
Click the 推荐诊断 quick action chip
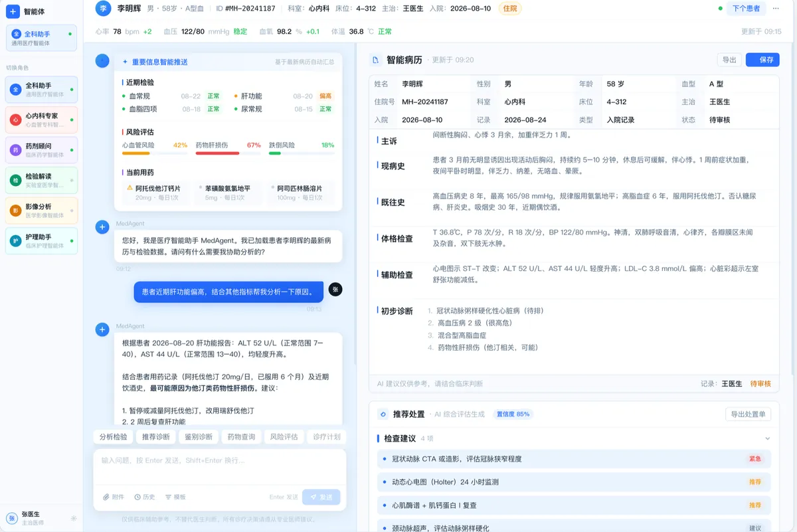(x=156, y=437)
